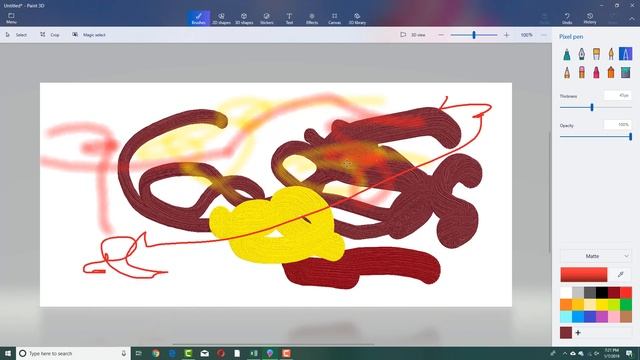Choose the light cyan color swatch
This screenshot has height=360, width=640.
pos(566,316)
